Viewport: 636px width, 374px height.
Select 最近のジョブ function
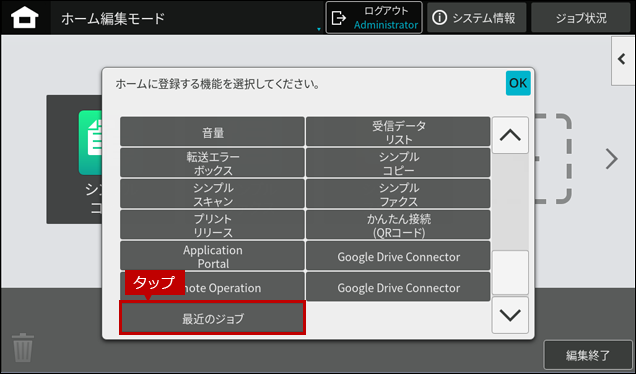[x=212, y=318]
